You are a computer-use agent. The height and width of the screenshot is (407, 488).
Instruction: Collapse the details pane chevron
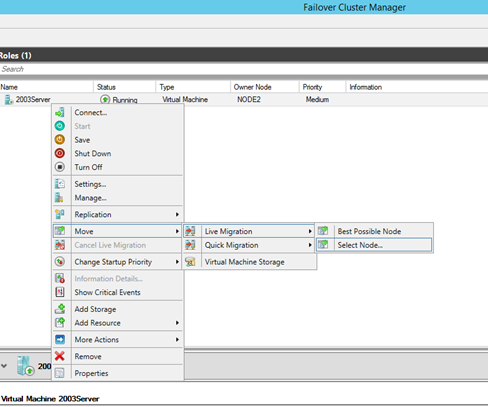[x=4, y=366]
